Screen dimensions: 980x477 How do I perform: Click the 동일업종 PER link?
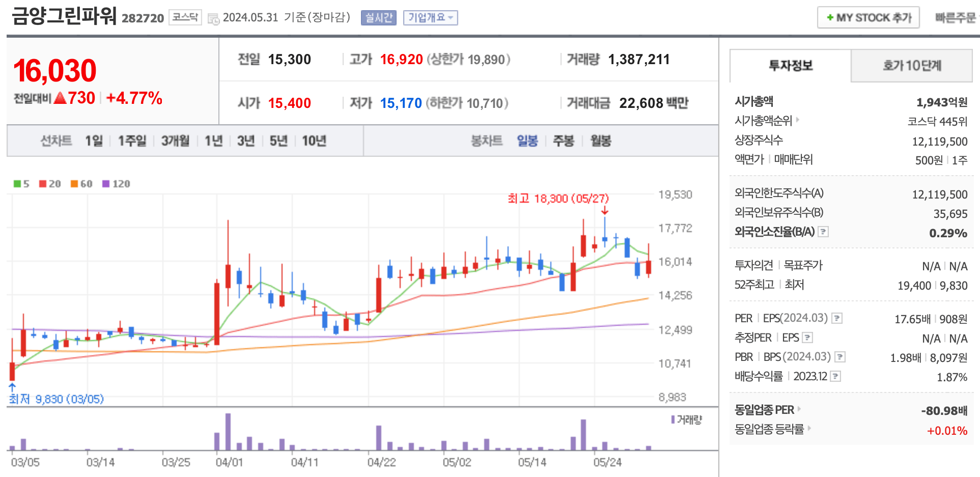pyautogui.click(x=764, y=410)
